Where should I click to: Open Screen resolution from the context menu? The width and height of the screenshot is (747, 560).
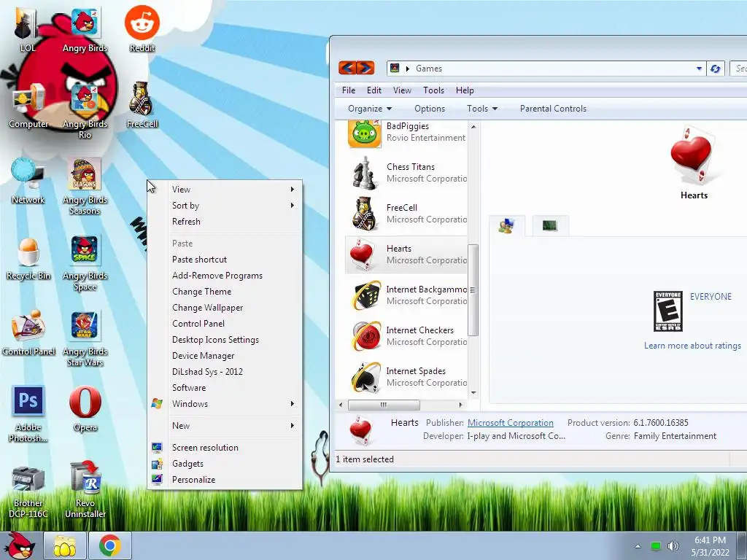225,448
